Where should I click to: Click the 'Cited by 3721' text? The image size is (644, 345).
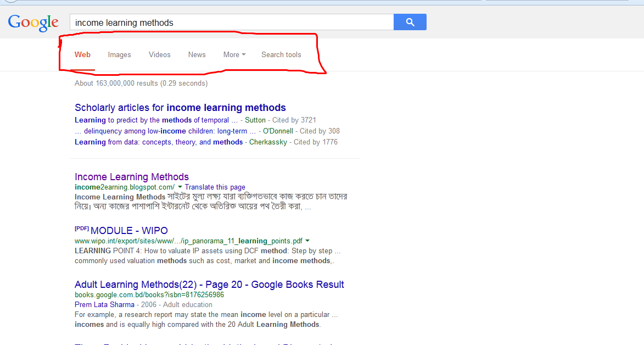(294, 120)
